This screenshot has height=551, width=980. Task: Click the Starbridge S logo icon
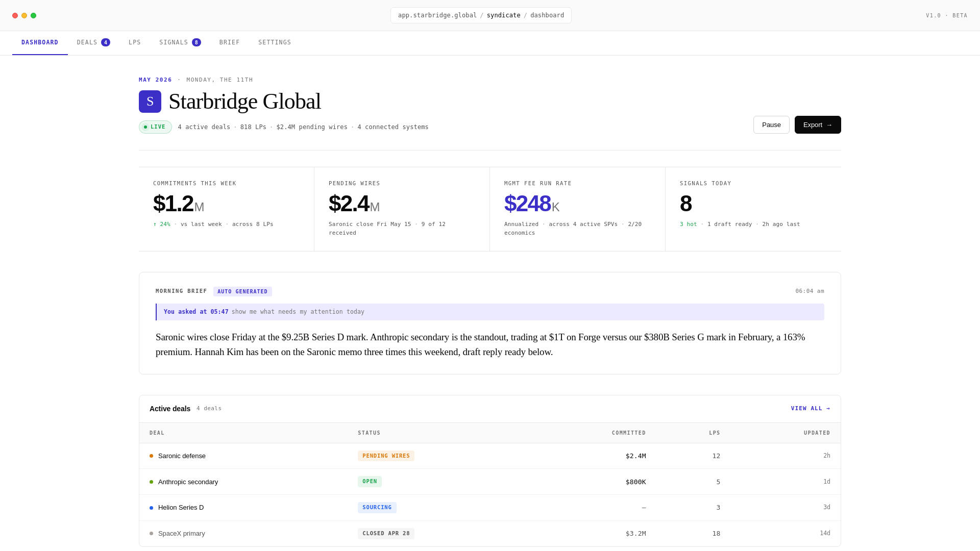150,102
